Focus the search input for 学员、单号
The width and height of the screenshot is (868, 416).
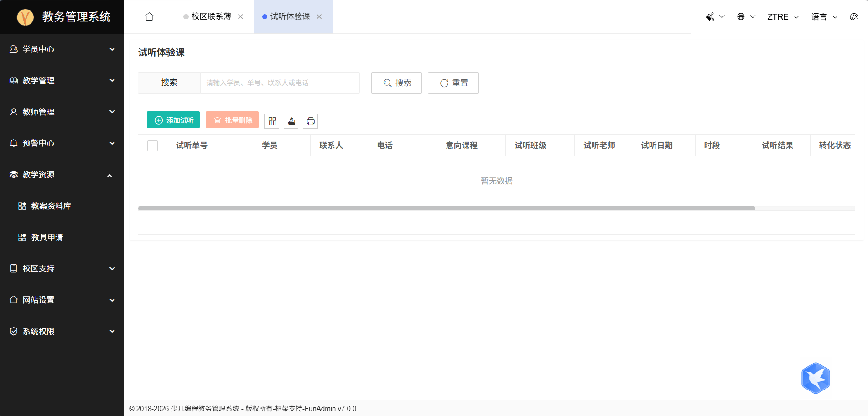[x=280, y=83]
